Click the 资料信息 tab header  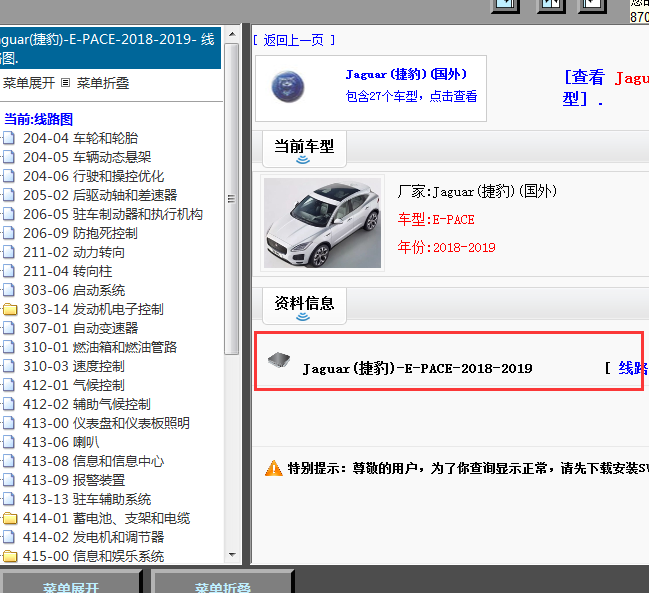(x=304, y=306)
